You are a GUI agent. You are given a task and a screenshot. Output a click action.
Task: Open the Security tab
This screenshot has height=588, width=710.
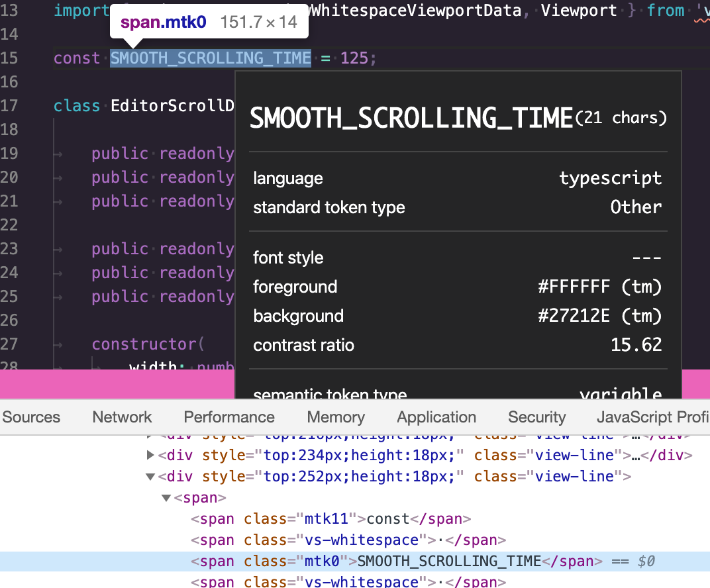point(536,417)
